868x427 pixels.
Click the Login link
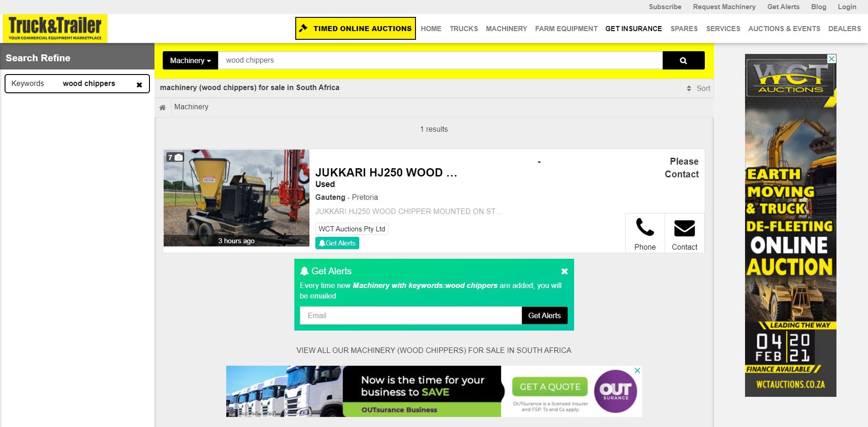[x=847, y=7]
